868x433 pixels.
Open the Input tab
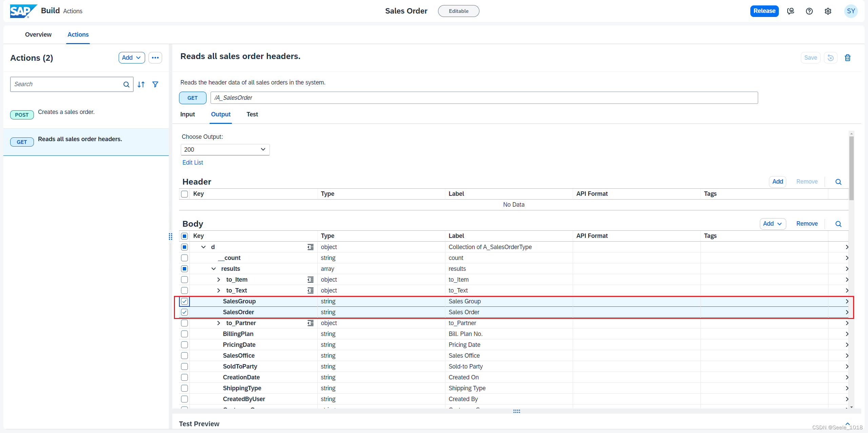coord(188,114)
